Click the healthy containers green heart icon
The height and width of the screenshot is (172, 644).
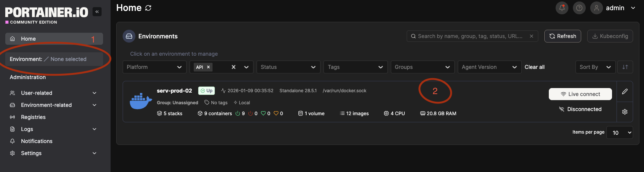tap(263, 113)
